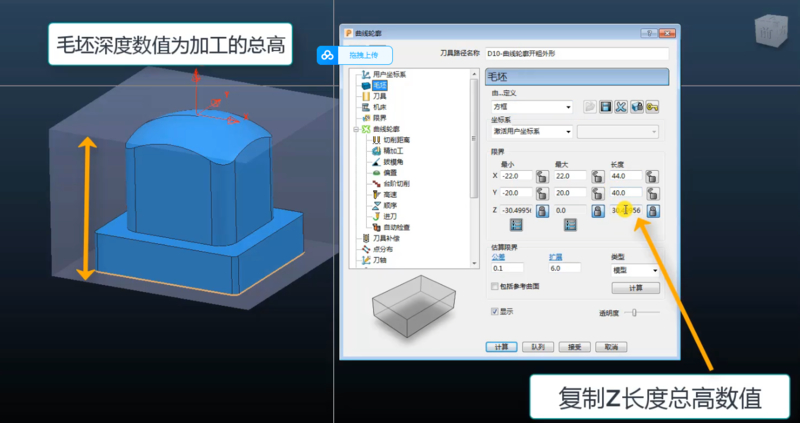Toggle the lock beside Z length field

pos(652,211)
